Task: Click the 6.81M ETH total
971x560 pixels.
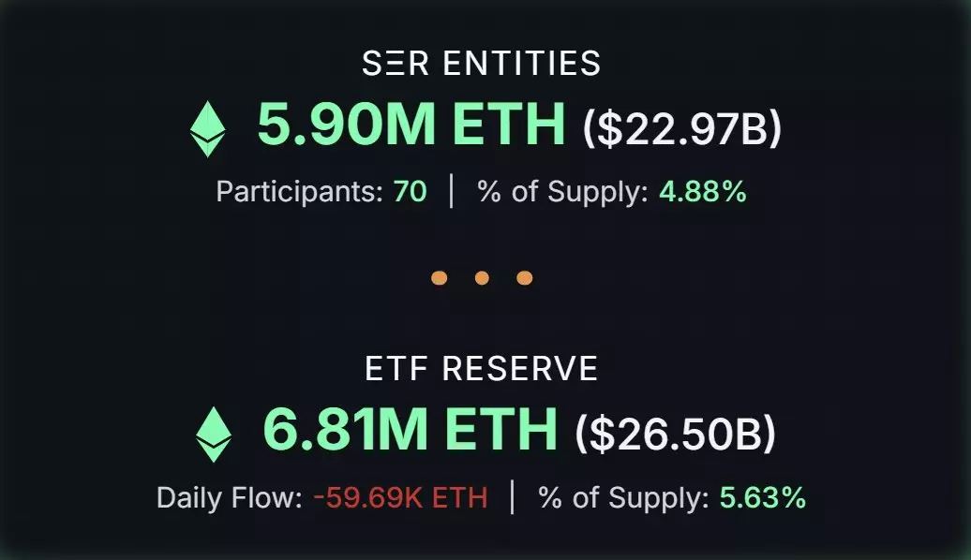Action: [411, 430]
